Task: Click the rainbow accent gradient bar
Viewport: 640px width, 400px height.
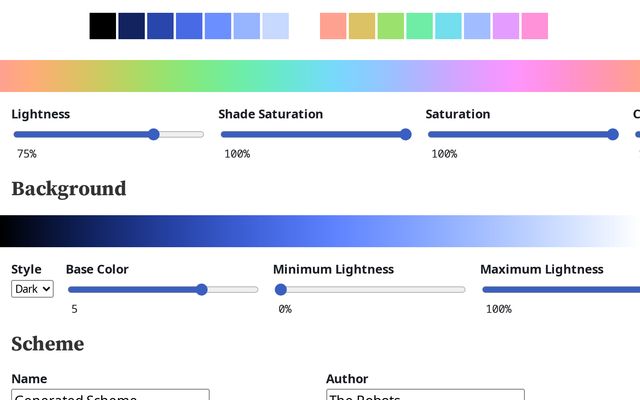Action: [x=320, y=77]
